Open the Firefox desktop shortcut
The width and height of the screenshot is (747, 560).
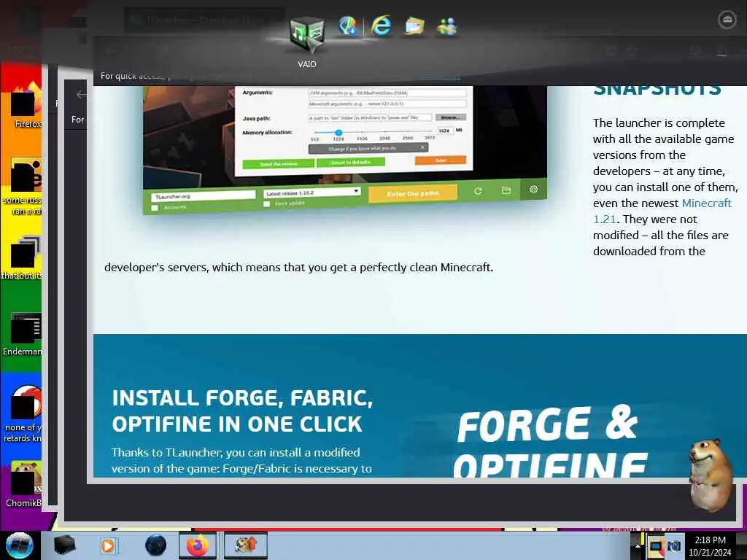coord(26,106)
